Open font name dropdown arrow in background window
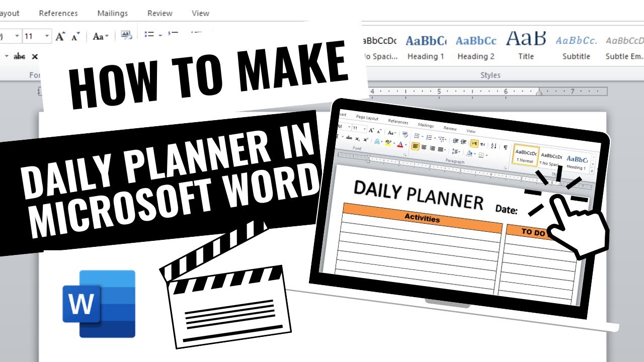The width and height of the screenshot is (644, 362). click(17, 36)
